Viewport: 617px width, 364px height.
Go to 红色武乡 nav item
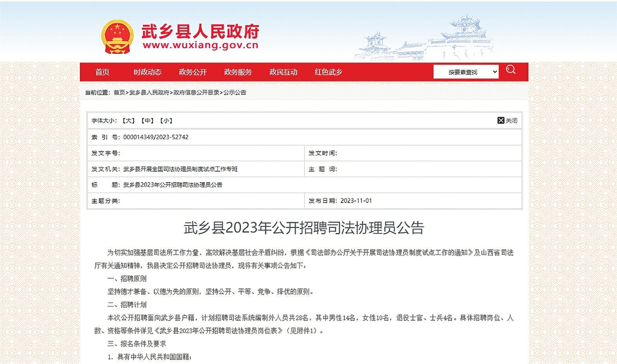(x=328, y=72)
